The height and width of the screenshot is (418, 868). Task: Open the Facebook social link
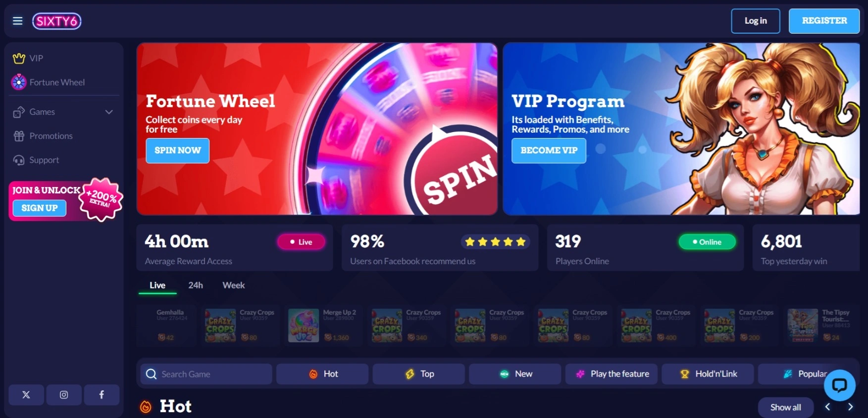click(102, 395)
